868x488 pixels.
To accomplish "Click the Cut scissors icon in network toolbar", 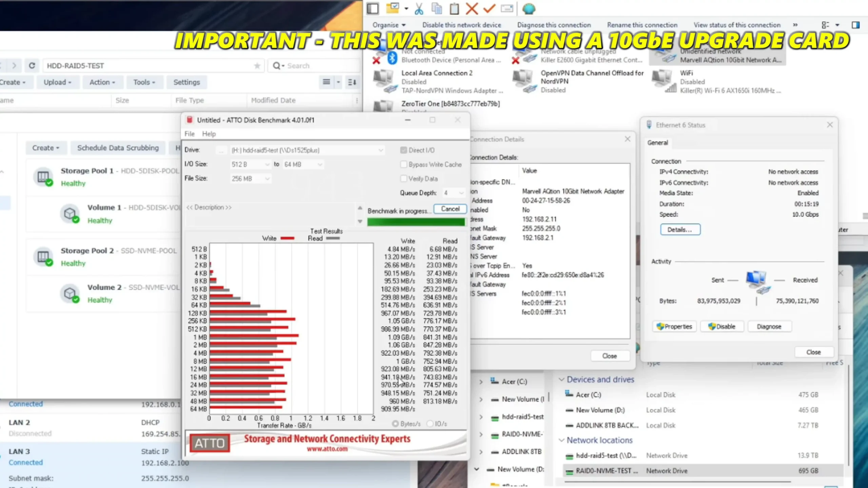I will pyautogui.click(x=419, y=9).
